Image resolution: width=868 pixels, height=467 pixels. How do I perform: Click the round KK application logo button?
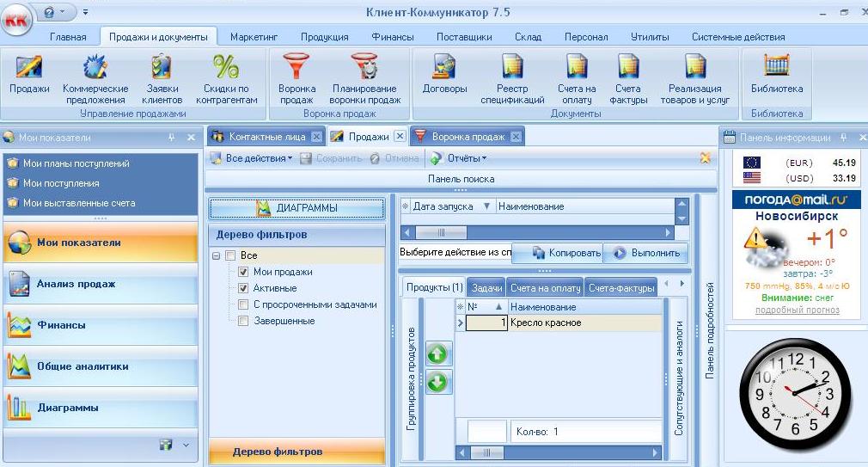16,21
